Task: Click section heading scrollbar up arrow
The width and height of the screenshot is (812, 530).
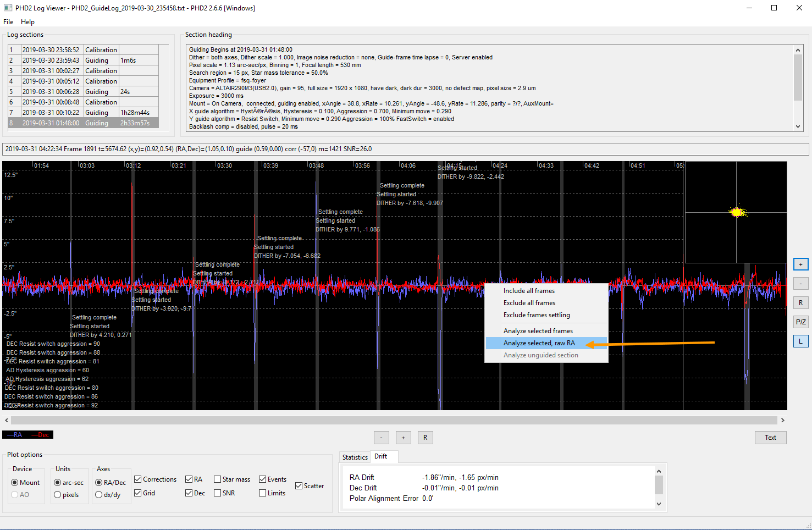Action: click(x=798, y=50)
